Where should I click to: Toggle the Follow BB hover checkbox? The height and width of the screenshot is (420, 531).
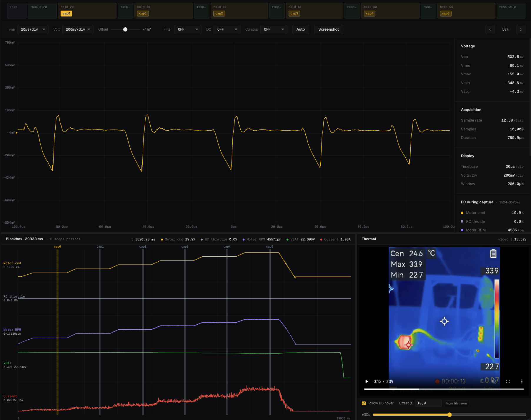[364, 403]
